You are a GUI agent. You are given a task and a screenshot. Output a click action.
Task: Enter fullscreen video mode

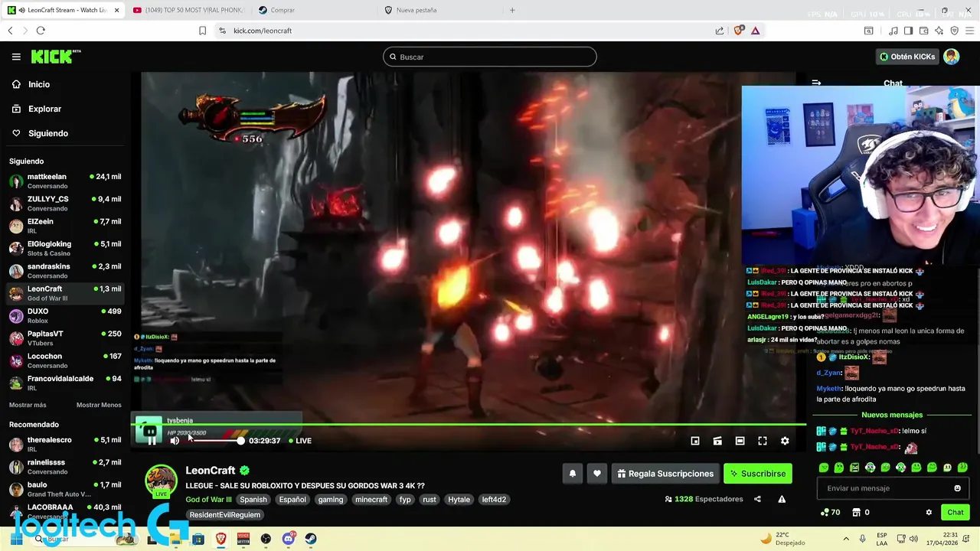[x=763, y=441]
